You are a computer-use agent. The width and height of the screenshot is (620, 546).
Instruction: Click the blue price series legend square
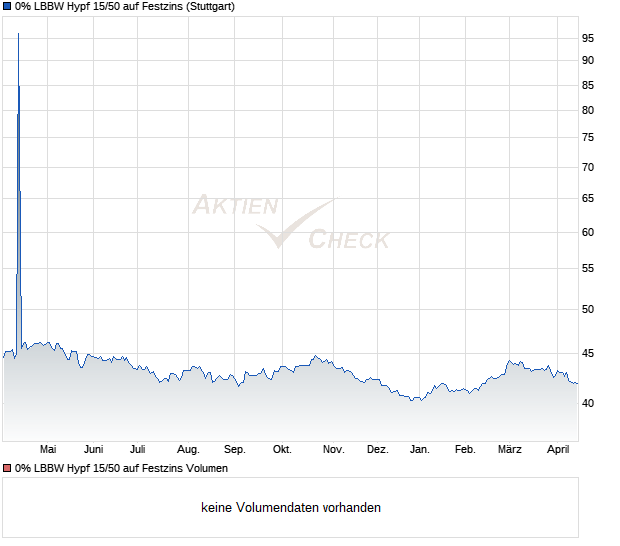pyautogui.click(x=7, y=6)
